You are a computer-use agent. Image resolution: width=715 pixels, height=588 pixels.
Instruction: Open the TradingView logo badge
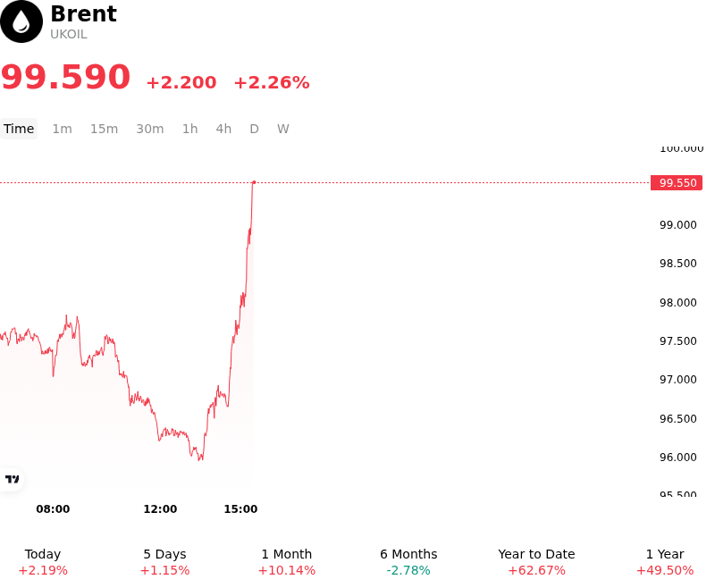(12, 479)
